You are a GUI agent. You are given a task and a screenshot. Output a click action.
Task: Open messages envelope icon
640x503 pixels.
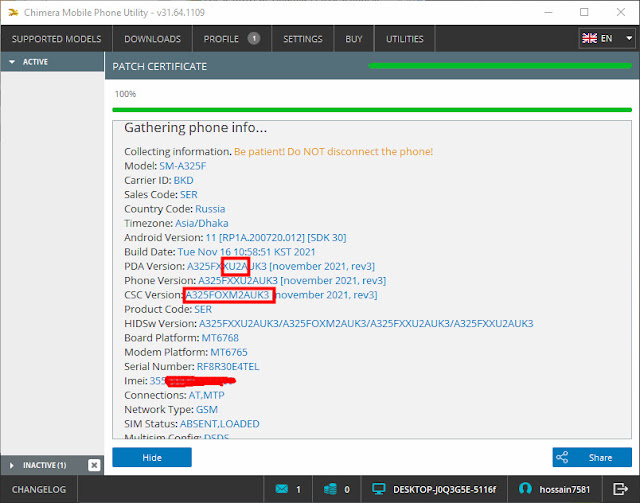pyautogui.click(x=282, y=489)
